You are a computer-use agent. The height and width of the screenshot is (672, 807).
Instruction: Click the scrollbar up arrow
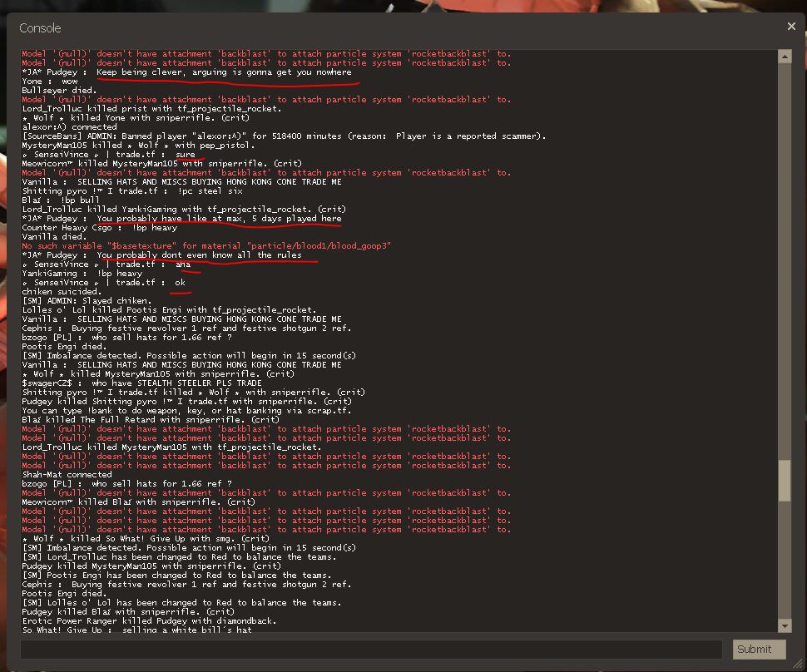point(785,56)
